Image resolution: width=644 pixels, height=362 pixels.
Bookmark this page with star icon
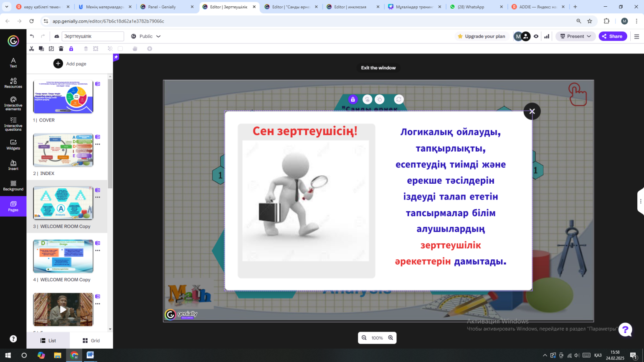coord(590,21)
